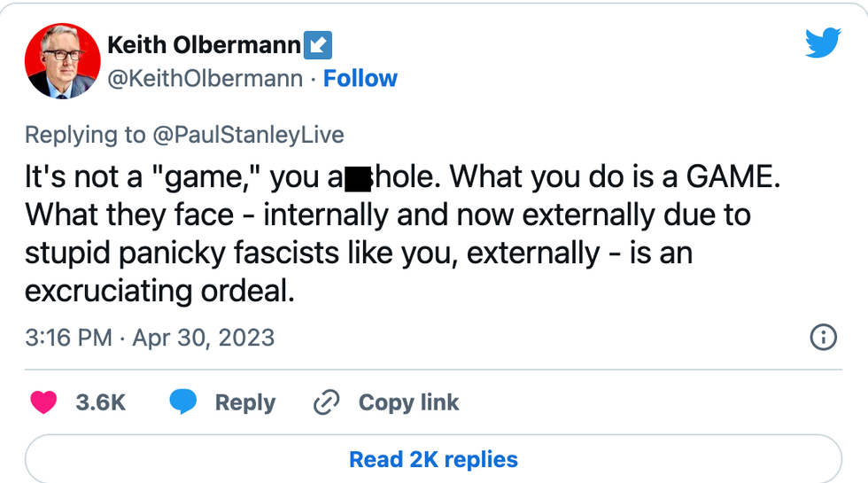The height and width of the screenshot is (483, 868).
Task: Open the @PaulStanleyLive mention link
Action: tap(249, 135)
